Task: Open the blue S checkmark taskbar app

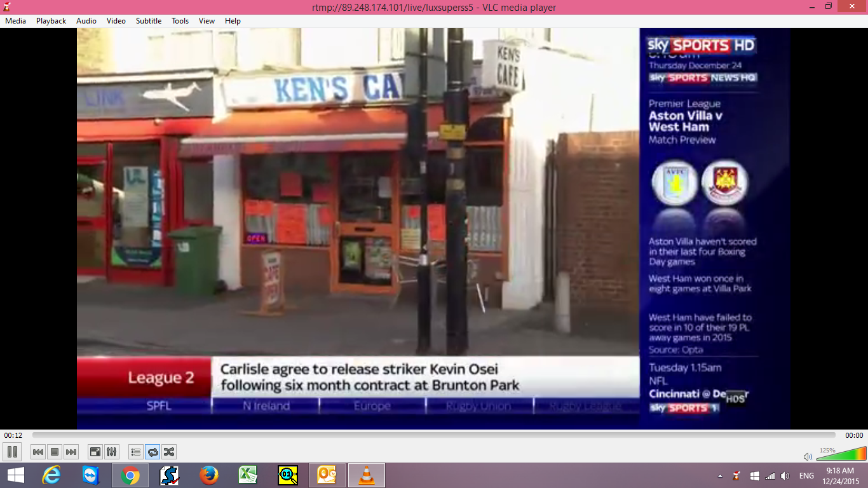Action: [170, 475]
